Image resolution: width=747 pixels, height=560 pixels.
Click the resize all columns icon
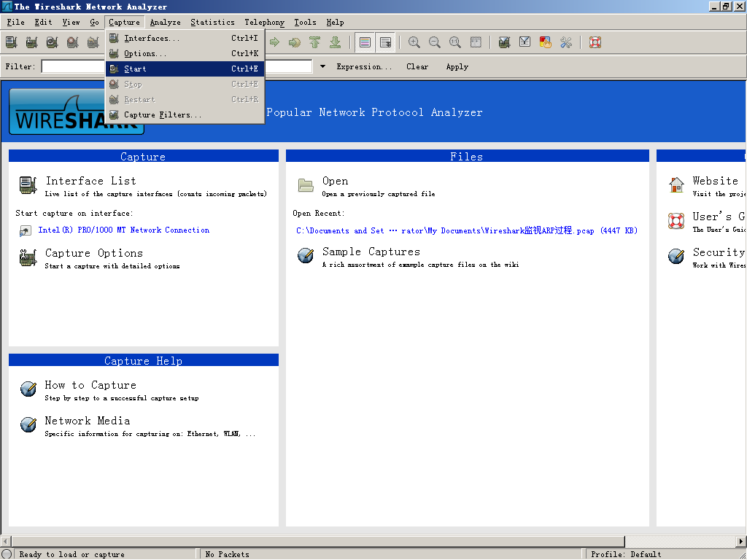[x=476, y=42]
